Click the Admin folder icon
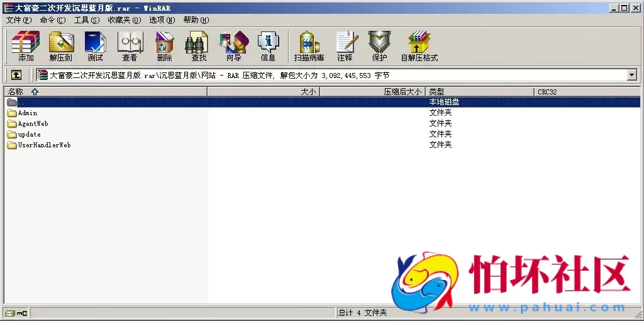The image size is (644, 321). (12, 113)
